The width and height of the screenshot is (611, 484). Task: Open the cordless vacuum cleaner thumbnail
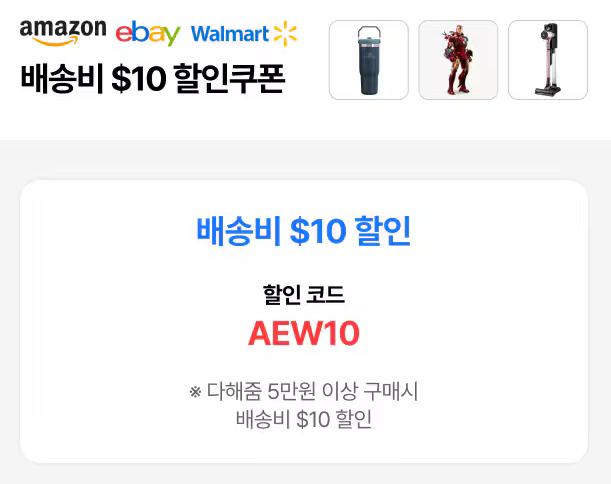click(x=547, y=60)
